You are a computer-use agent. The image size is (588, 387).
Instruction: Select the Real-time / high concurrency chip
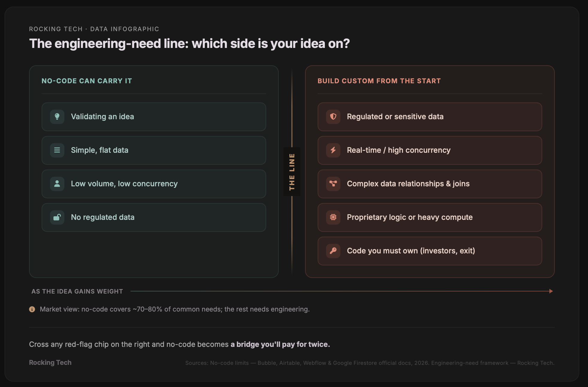click(x=430, y=150)
